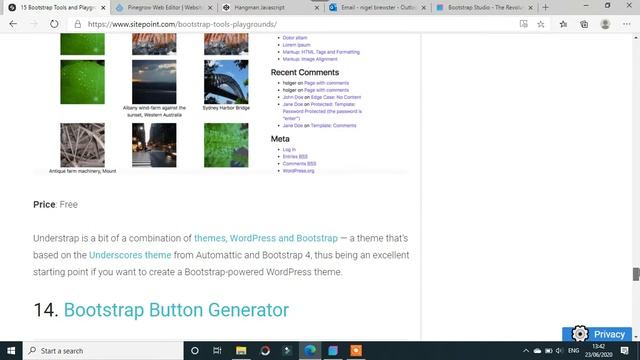The width and height of the screenshot is (640, 360).
Task: Click the battery tray icon
Action: [x=549, y=351]
